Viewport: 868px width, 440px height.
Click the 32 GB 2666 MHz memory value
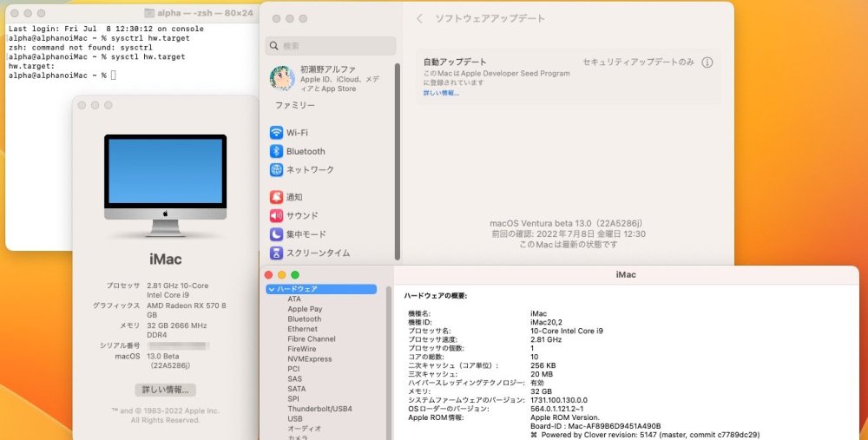(x=176, y=331)
